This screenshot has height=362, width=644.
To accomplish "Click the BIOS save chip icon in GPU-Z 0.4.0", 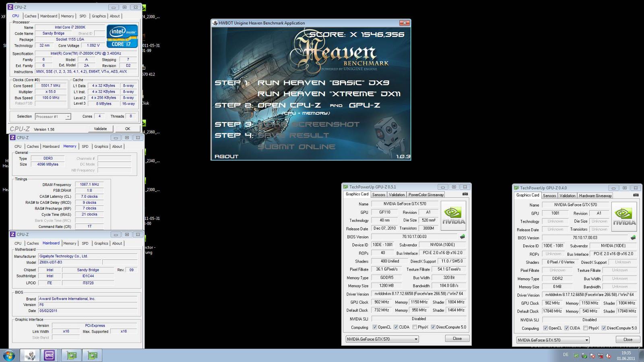I will [633, 238].
